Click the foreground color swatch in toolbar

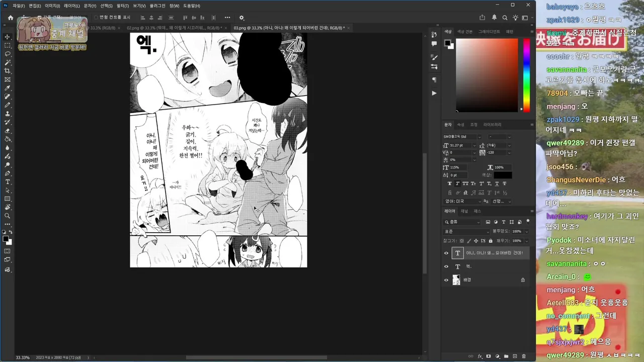click(6, 239)
